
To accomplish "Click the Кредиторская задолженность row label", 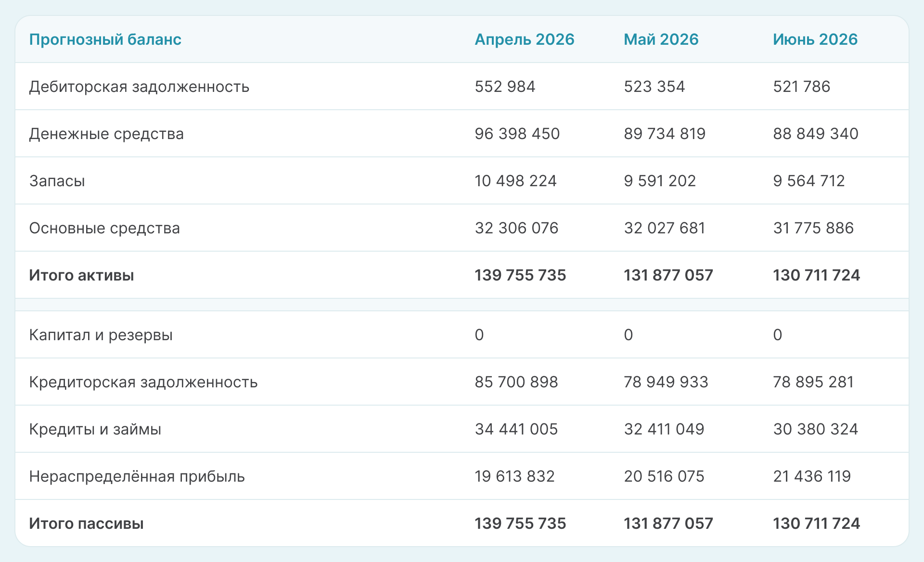I will point(143,382).
